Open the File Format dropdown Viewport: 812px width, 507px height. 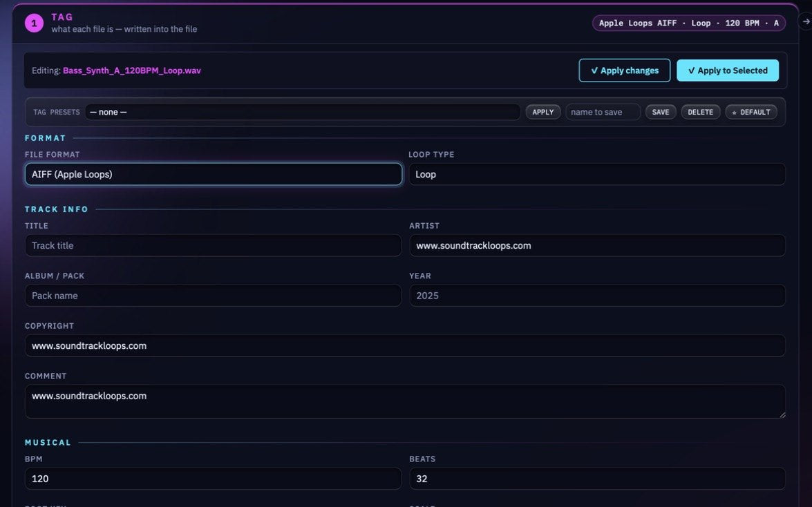214,174
